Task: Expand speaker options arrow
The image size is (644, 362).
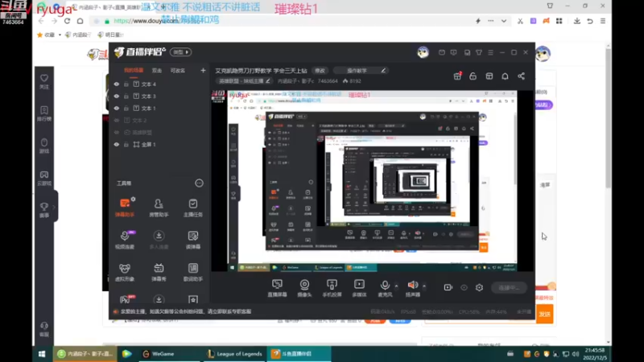Action: pyautogui.click(x=424, y=286)
